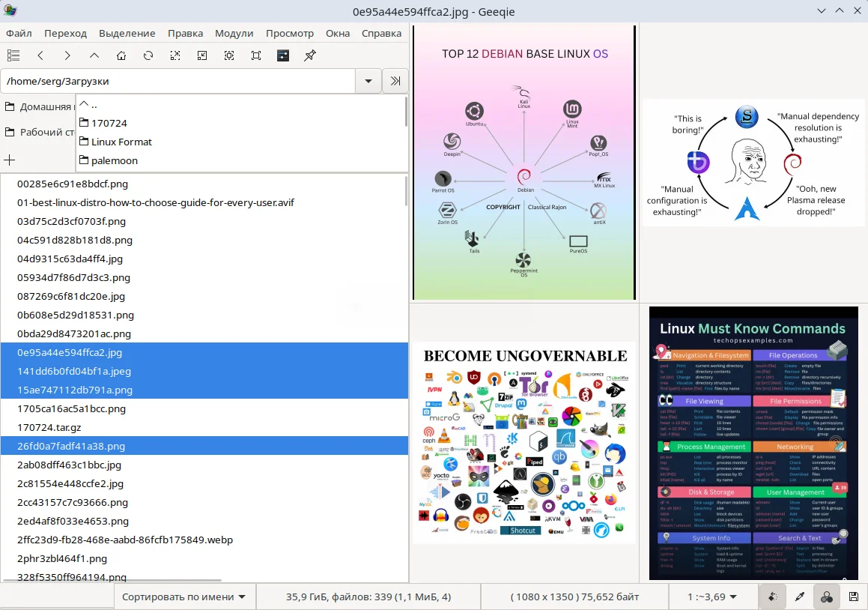Open the preferences sliders icon

(x=283, y=55)
